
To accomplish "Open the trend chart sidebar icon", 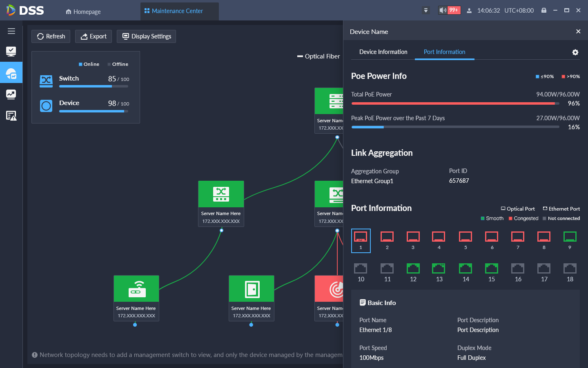I will point(11,94).
